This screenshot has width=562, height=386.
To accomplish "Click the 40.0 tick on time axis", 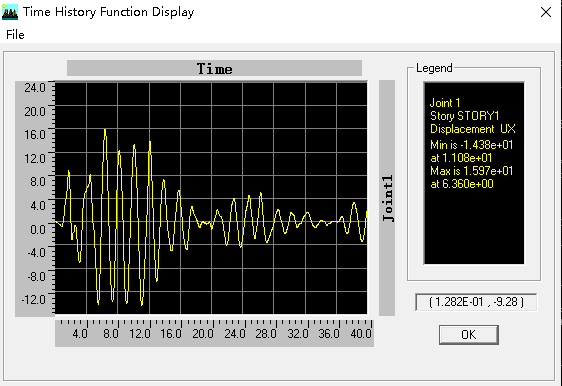I will click(361, 334).
